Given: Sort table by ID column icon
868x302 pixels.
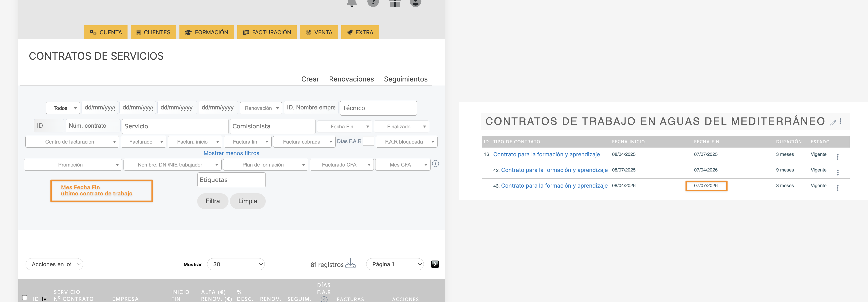Looking at the screenshot, I should (x=44, y=299).
